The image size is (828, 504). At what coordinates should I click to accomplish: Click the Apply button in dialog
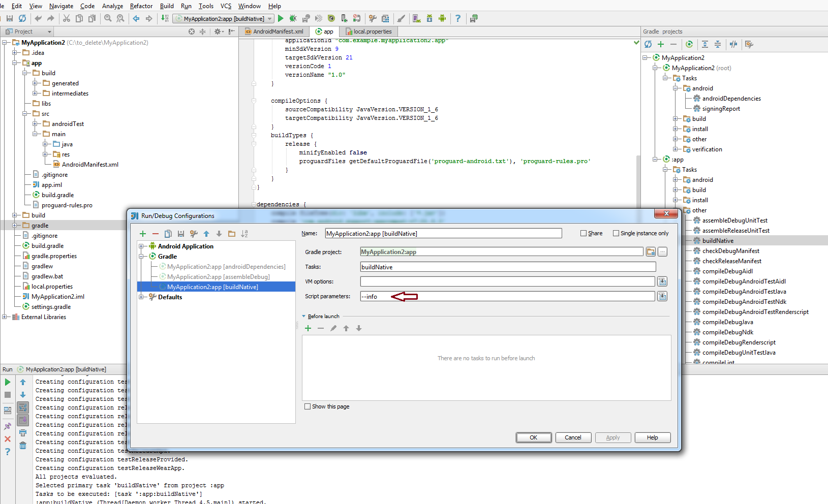(612, 437)
